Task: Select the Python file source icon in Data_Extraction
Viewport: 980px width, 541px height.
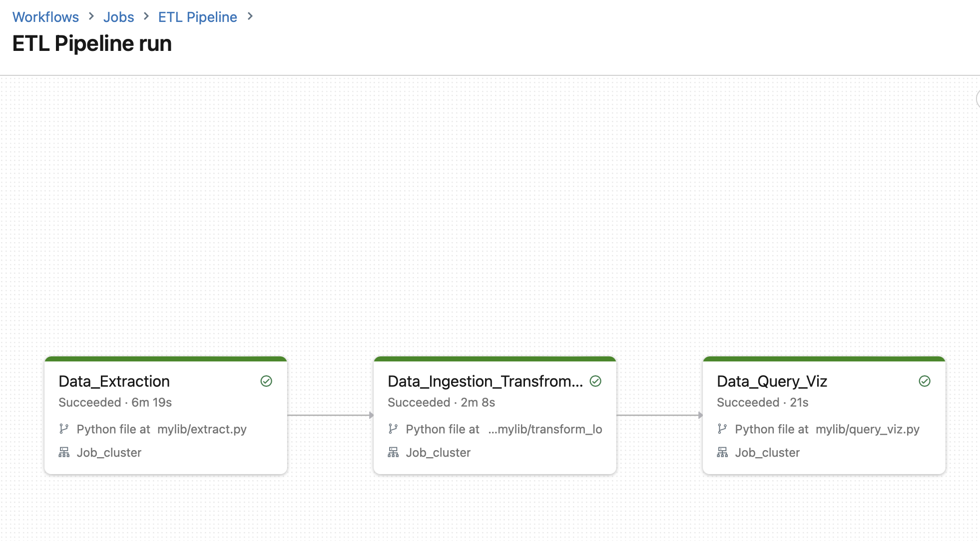Action: coord(64,428)
